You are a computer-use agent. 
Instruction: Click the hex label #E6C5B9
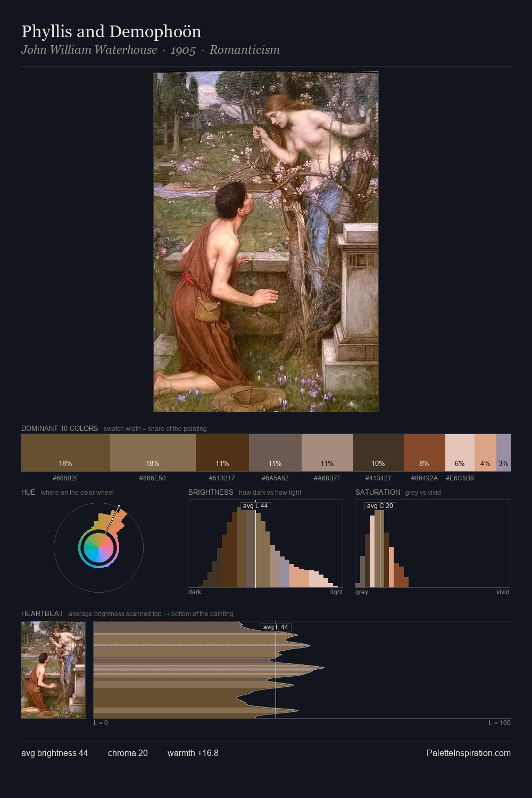coord(460,478)
